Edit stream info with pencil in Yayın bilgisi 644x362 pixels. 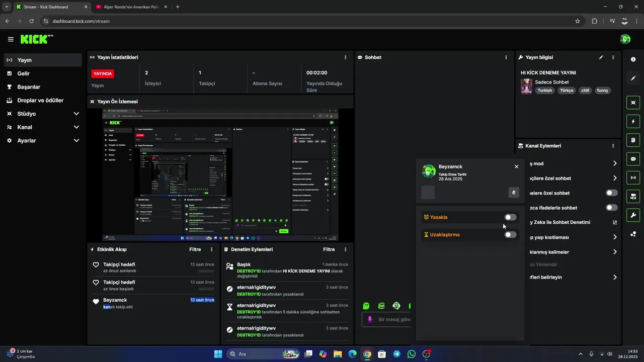[601, 57]
